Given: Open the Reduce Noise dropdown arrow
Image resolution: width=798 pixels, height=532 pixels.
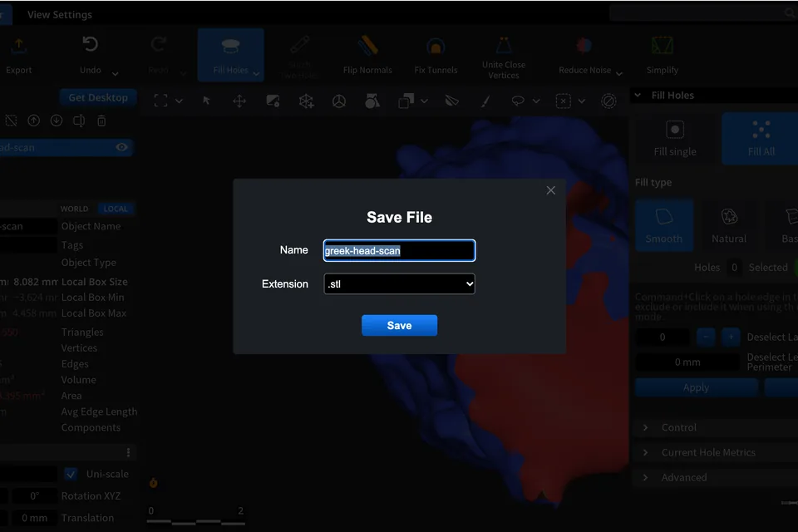Looking at the screenshot, I should click(x=619, y=73).
